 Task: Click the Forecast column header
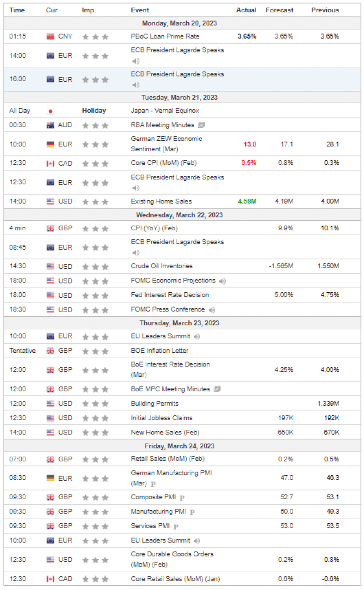click(280, 10)
